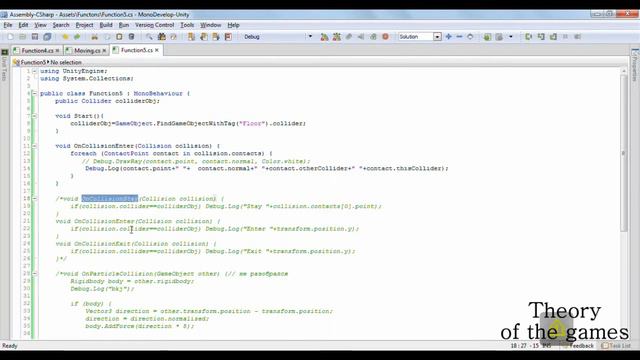Click the Step Out debug icon
The image size is (640, 360).
pyautogui.click(x=553, y=37)
